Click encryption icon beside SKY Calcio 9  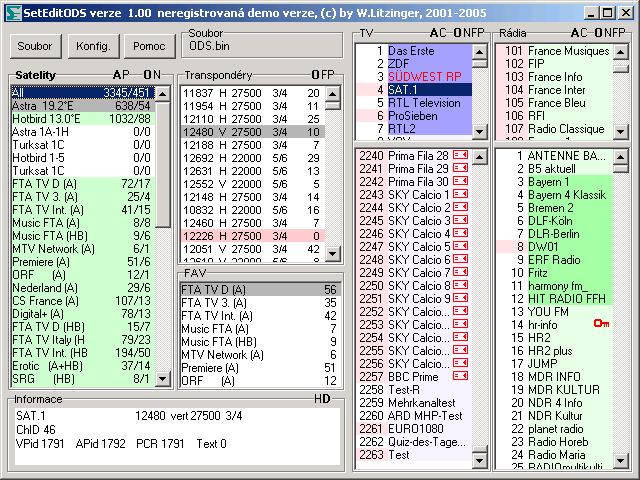[x=460, y=298]
